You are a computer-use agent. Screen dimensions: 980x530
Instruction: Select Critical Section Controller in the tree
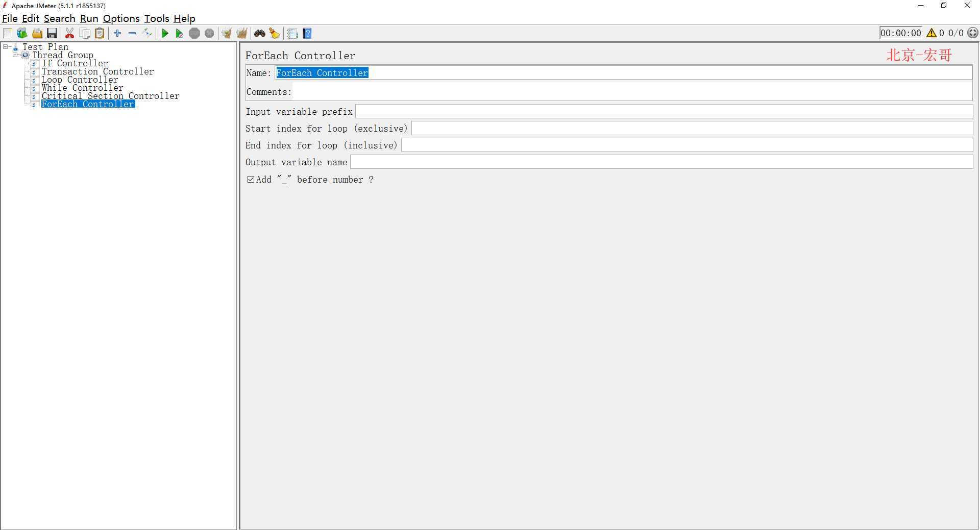click(111, 96)
